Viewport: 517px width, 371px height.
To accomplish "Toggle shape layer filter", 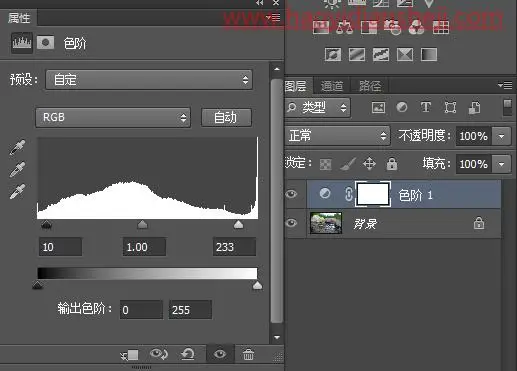I will tap(450, 108).
